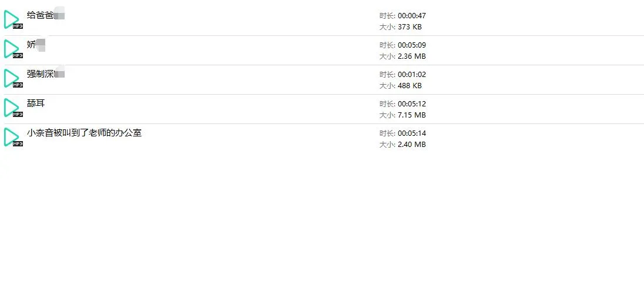
Task: Play the MP3 lasting 00:00:47
Action: (x=12, y=19)
